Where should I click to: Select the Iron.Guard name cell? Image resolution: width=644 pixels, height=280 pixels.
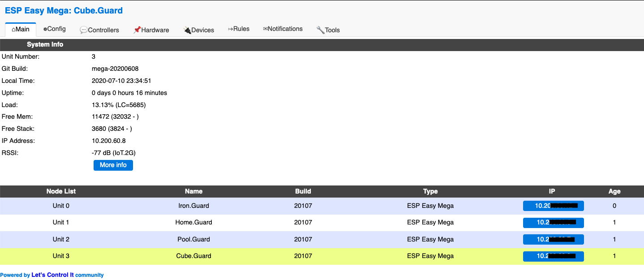(193, 206)
